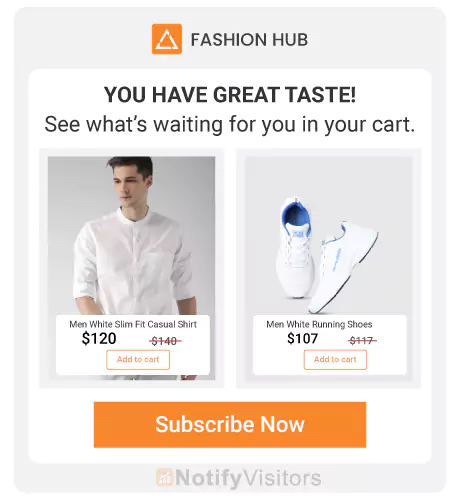Click the $120 shirt price
The width and height of the screenshot is (460, 500).
coord(99,339)
